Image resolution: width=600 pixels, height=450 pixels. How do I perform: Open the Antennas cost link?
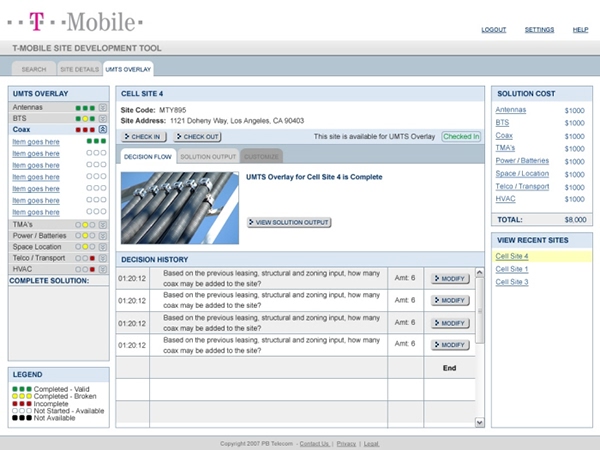tap(510, 110)
